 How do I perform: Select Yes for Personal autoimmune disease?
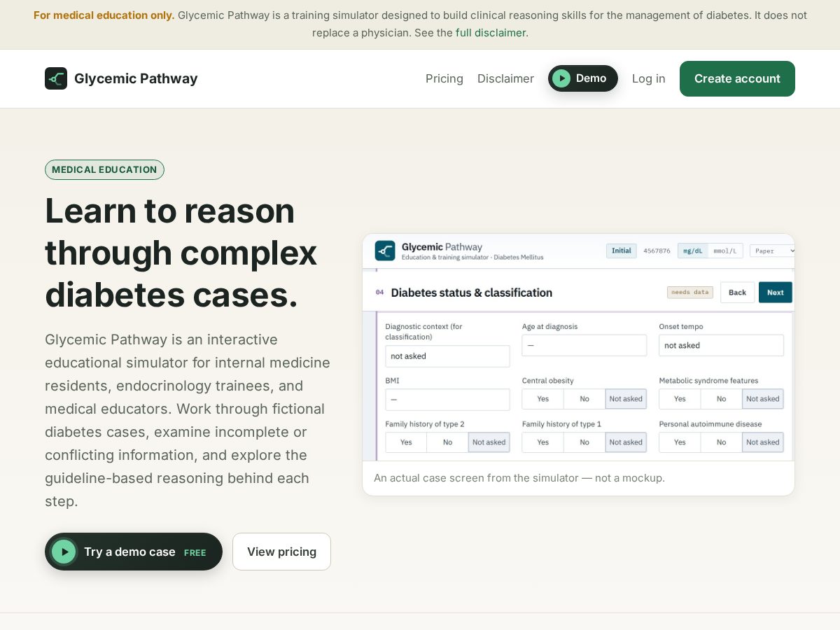pos(680,442)
